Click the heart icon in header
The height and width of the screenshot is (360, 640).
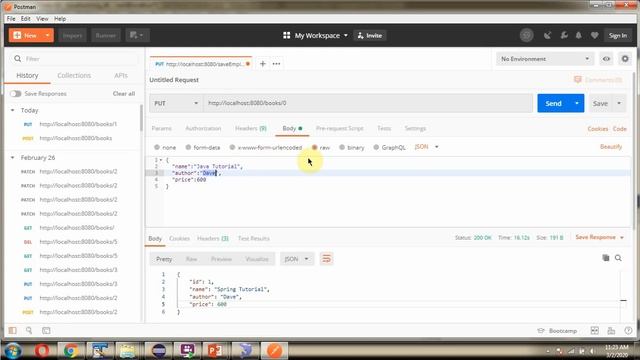click(594, 36)
